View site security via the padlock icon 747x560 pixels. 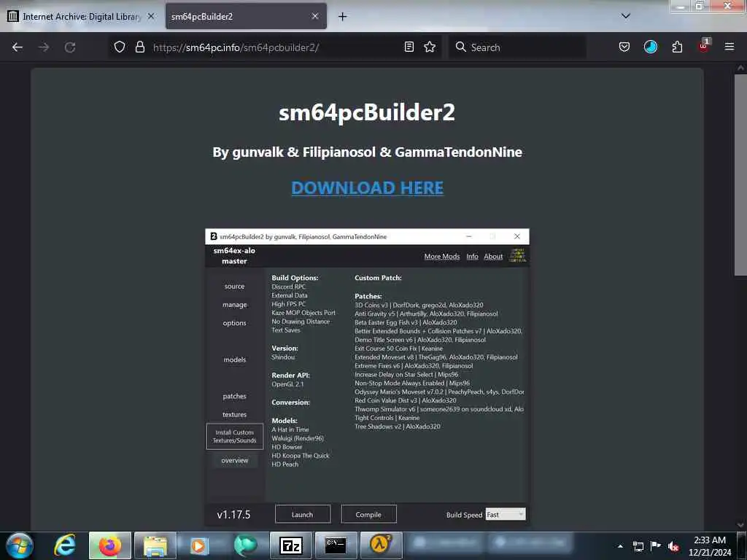coord(139,47)
